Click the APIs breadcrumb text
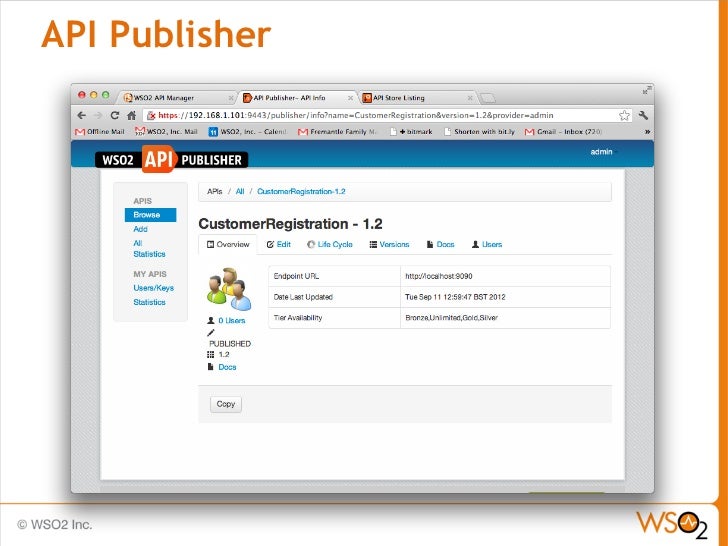Image resolution: width=728 pixels, height=546 pixels. tap(214, 191)
